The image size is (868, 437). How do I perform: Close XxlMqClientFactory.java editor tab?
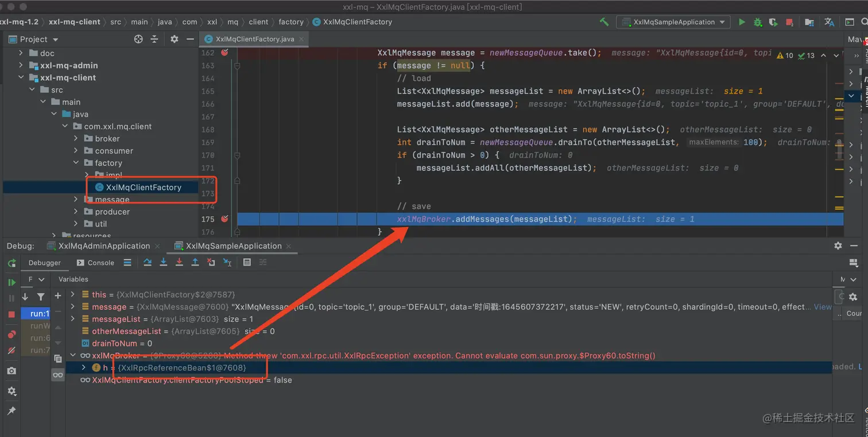[x=301, y=39]
